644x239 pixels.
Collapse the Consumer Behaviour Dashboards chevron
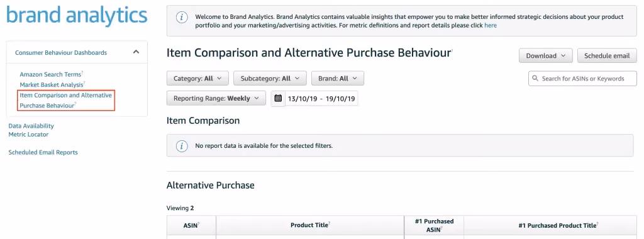136,52
